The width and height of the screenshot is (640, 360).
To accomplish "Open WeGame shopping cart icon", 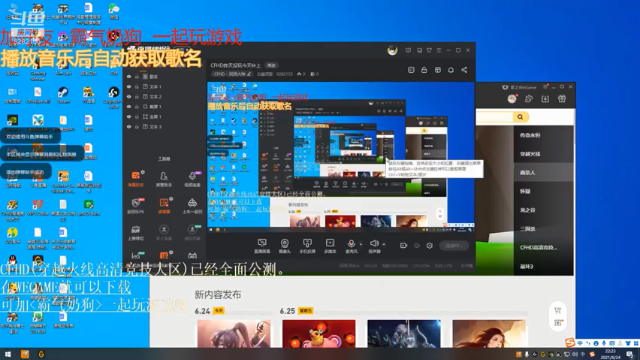I will coord(558,311).
